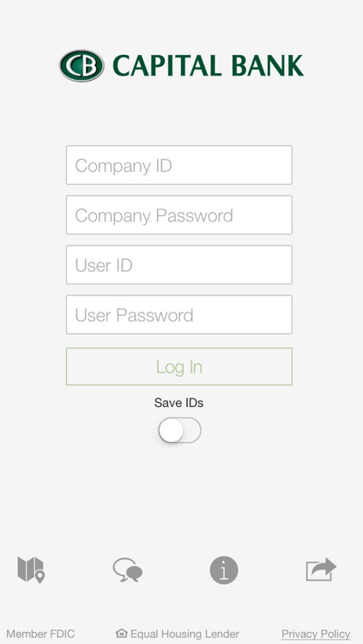Tap the white knob of Save IDs toggle
This screenshot has width=363, height=644.
(x=171, y=430)
